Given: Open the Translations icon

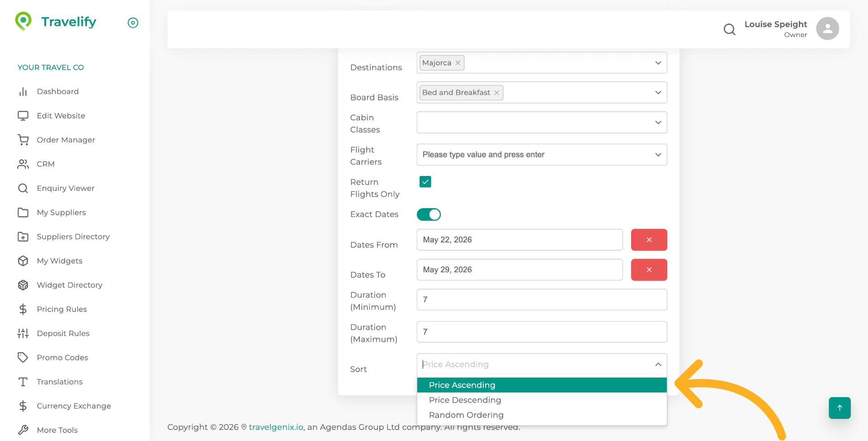Looking at the screenshot, I should pyautogui.click(x=23, y=382).
